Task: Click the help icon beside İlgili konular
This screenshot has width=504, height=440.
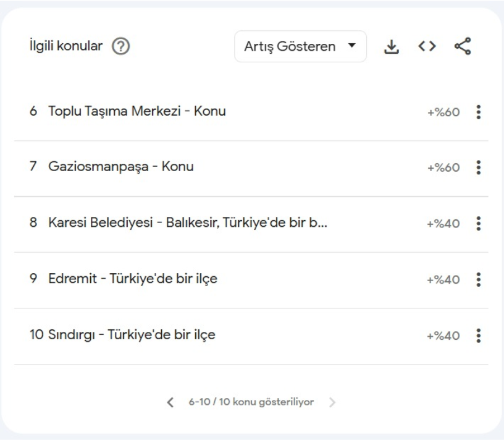Action: [120, 47]
